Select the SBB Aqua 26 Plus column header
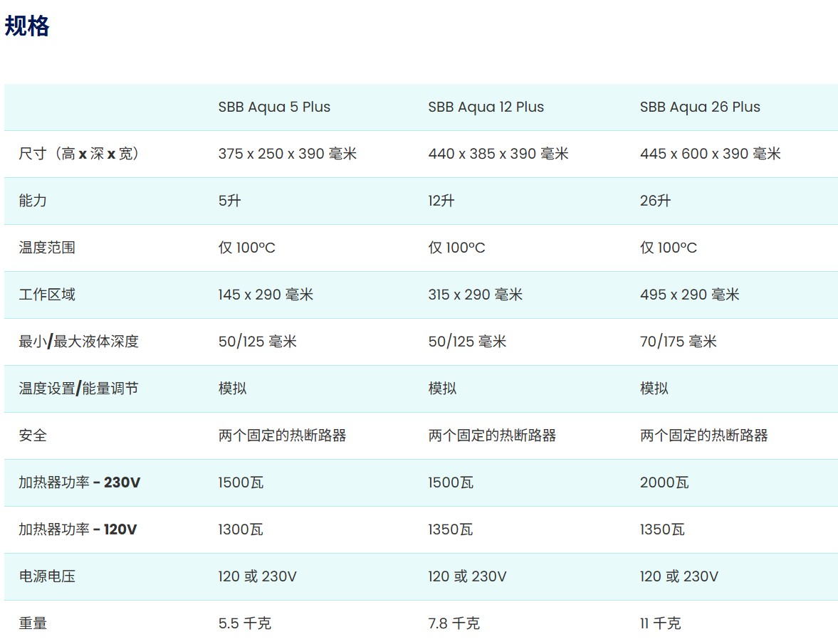The width and height of the screenshot is (838, 644). click(x=700, y=107)
